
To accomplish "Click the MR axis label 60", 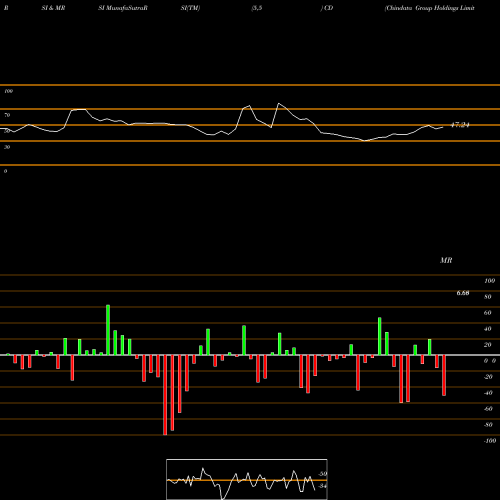I will pyautogui.click(x=488, y=313).
